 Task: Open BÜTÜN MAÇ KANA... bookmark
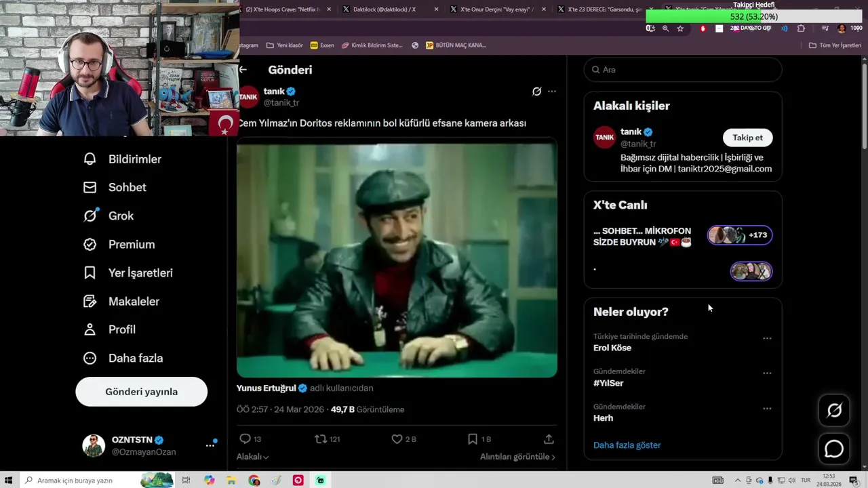(x=456, y=45)
